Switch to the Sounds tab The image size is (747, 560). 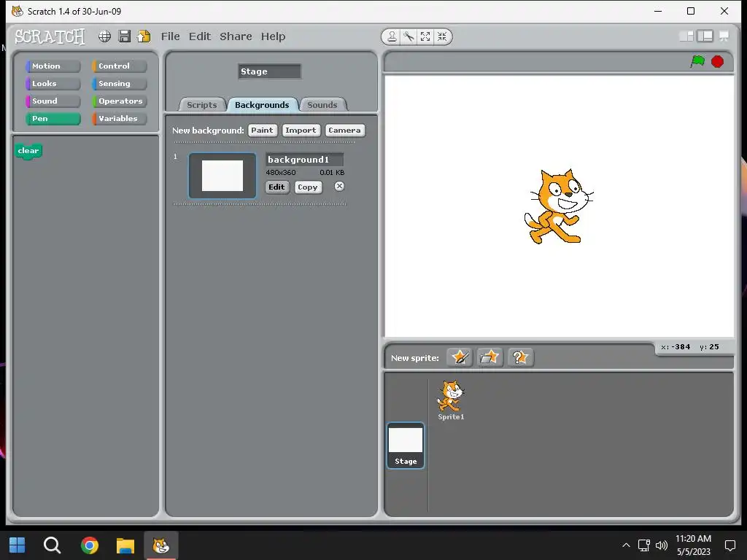322,105
